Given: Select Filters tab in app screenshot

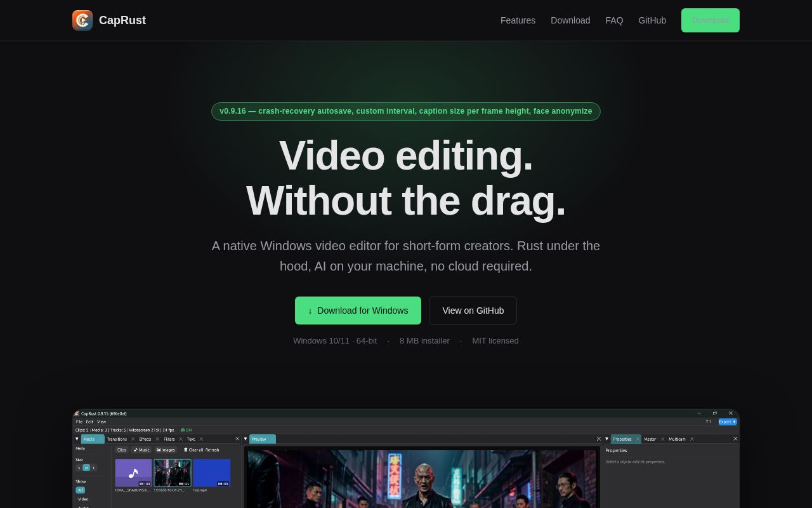Looking at the screenshot, I should pos(169,439).
